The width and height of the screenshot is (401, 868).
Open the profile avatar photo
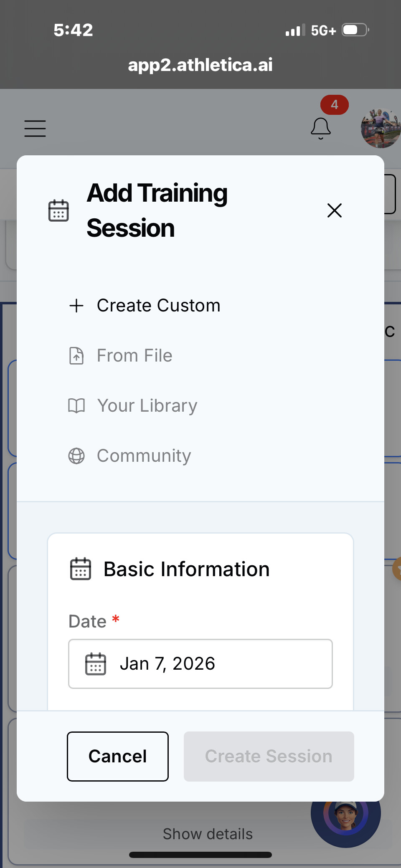click(x=380, y=128)
